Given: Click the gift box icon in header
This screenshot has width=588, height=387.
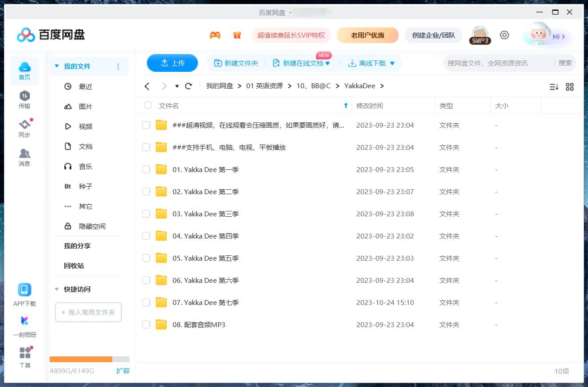Looking at the screenshot, I should (237, 35).
